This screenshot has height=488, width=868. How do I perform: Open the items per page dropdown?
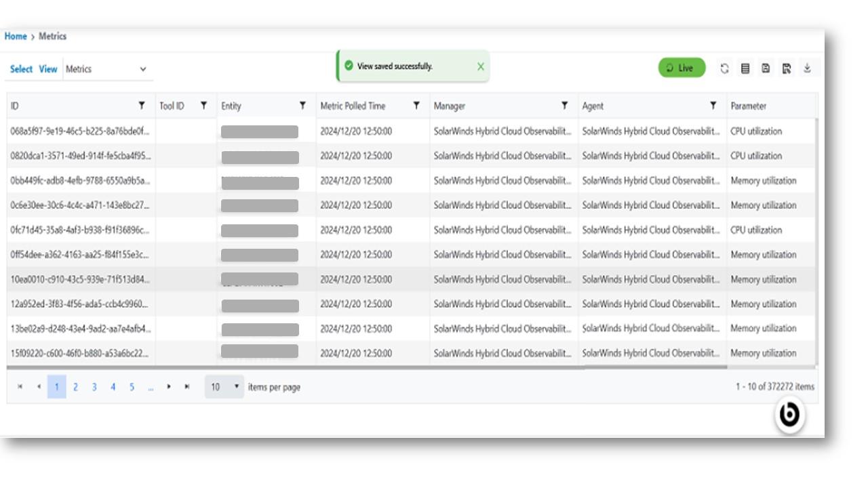pos(224,387)
